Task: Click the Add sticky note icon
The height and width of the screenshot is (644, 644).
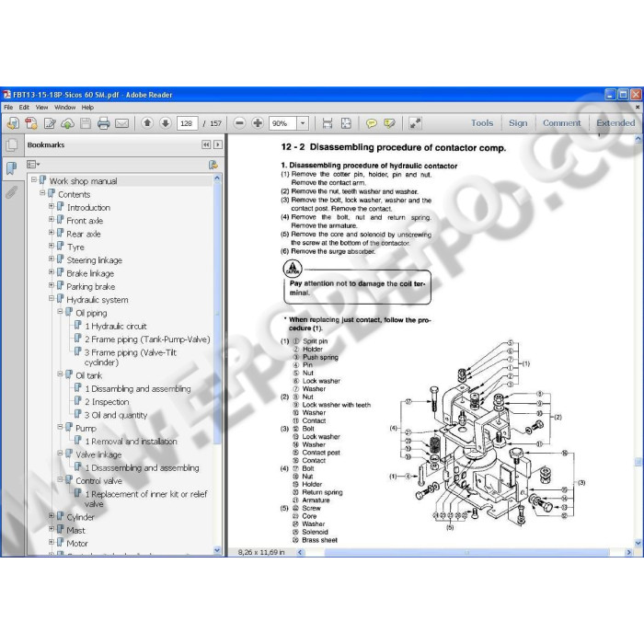Action: pos(372,123)
